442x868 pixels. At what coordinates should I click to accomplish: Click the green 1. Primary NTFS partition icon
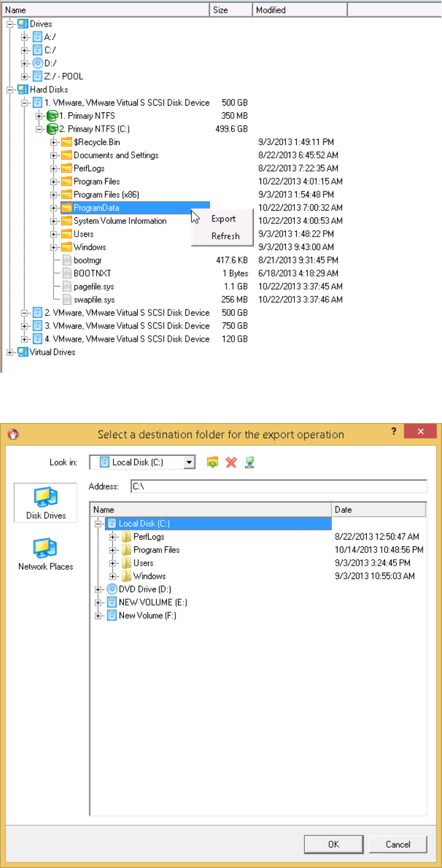52,115
